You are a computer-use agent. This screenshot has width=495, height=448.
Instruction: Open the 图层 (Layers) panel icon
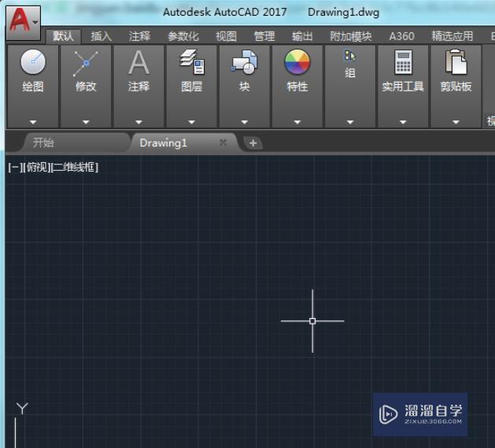[191, 62]
